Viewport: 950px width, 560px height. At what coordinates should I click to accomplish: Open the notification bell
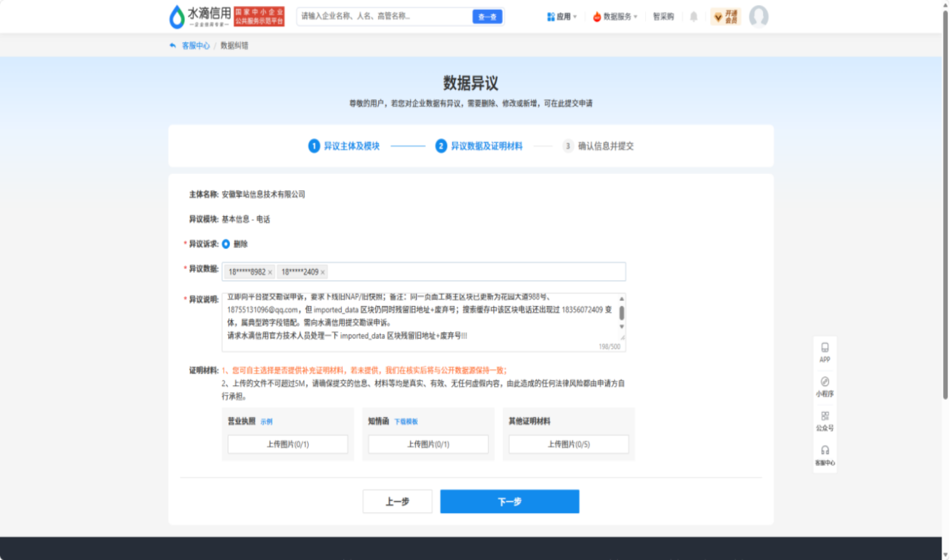[x=694, y=17]
